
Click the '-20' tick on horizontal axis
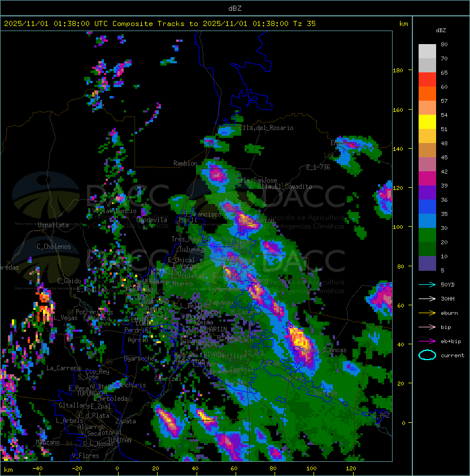[77, 469]
